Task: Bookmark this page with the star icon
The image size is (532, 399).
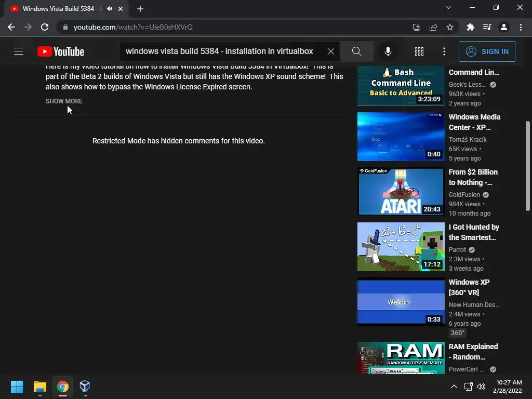Action: tap(450, 27)
